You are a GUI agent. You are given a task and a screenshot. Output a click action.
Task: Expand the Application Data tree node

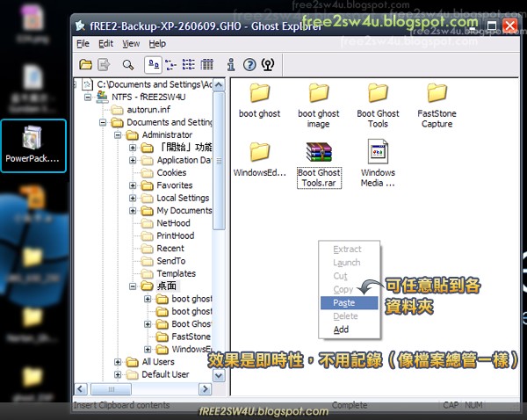click(x=133, y=161)
